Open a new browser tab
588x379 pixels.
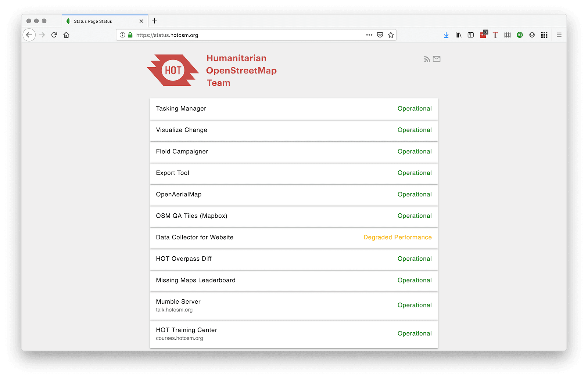click(155, 21)
